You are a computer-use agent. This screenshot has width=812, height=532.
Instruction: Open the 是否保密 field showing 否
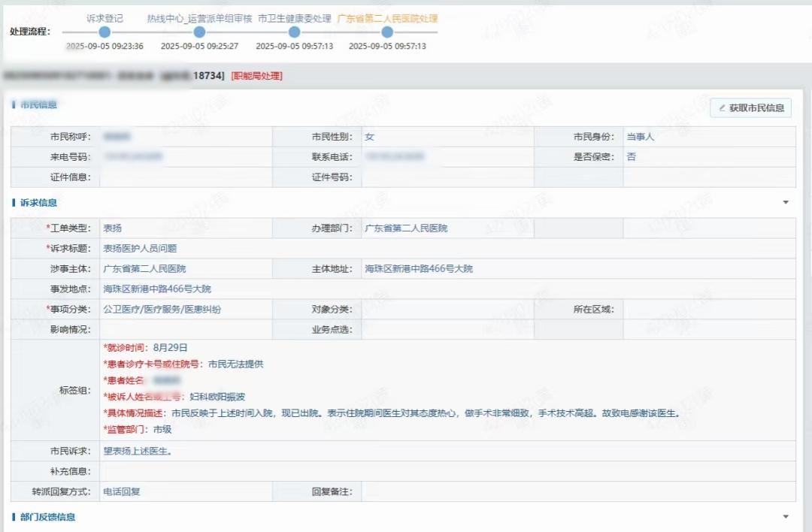pos(708,157)
